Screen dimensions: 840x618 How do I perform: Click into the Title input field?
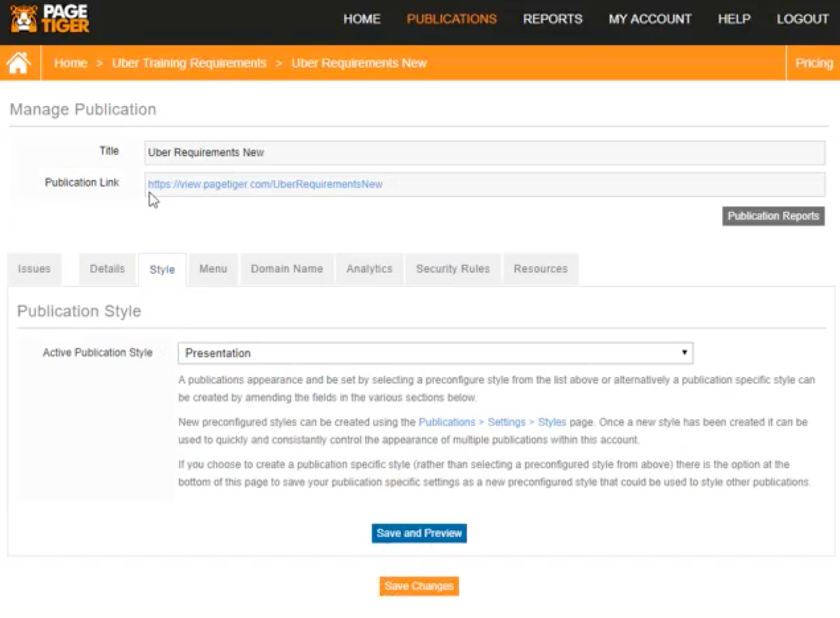pos(485,153)
